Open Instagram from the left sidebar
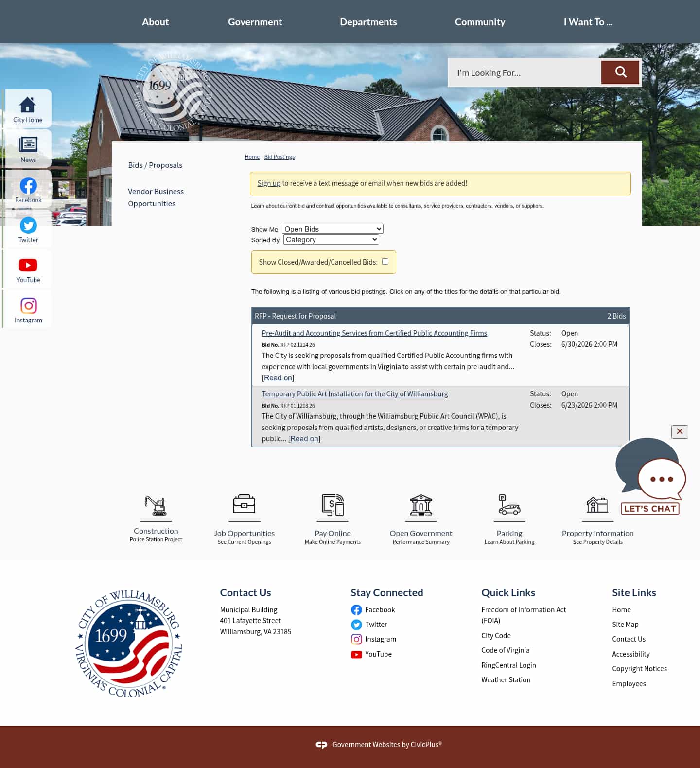 tap(28, 309)
